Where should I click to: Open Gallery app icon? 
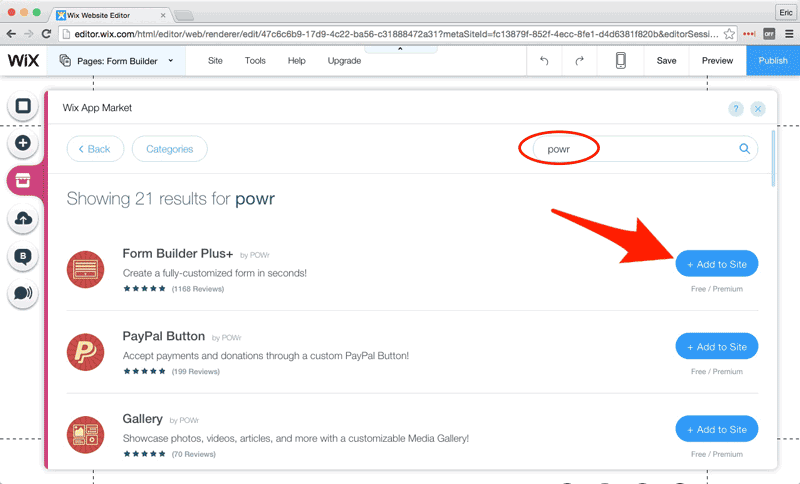[86, 435]
